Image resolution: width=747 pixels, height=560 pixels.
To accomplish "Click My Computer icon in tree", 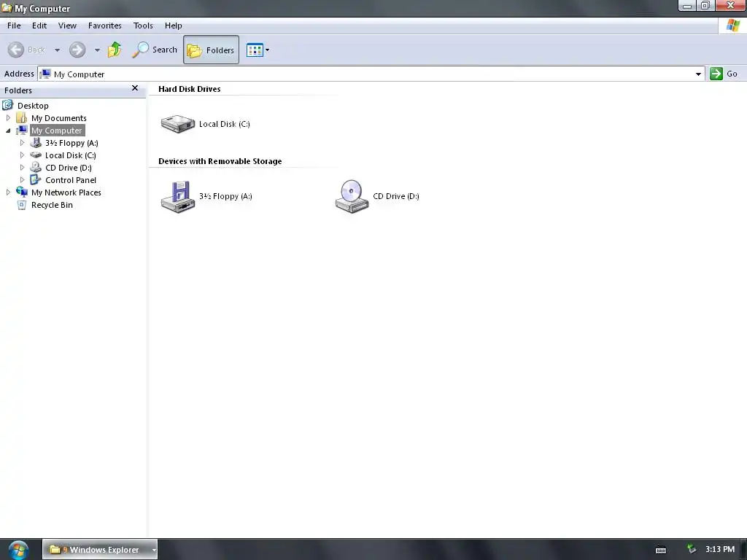I will [x=21, y=130].
